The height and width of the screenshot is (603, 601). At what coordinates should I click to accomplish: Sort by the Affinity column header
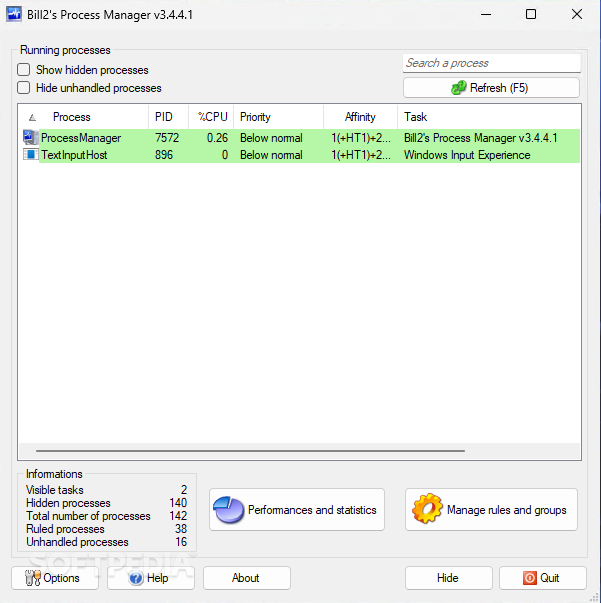point(360,117)
